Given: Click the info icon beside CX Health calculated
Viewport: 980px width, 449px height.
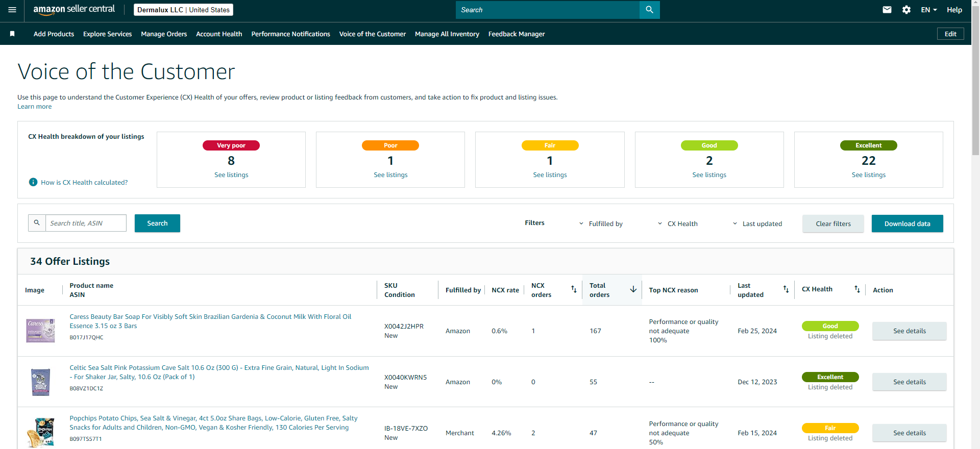Looking at the screenshot, I should pyautogui.click(x=33, y=182).
